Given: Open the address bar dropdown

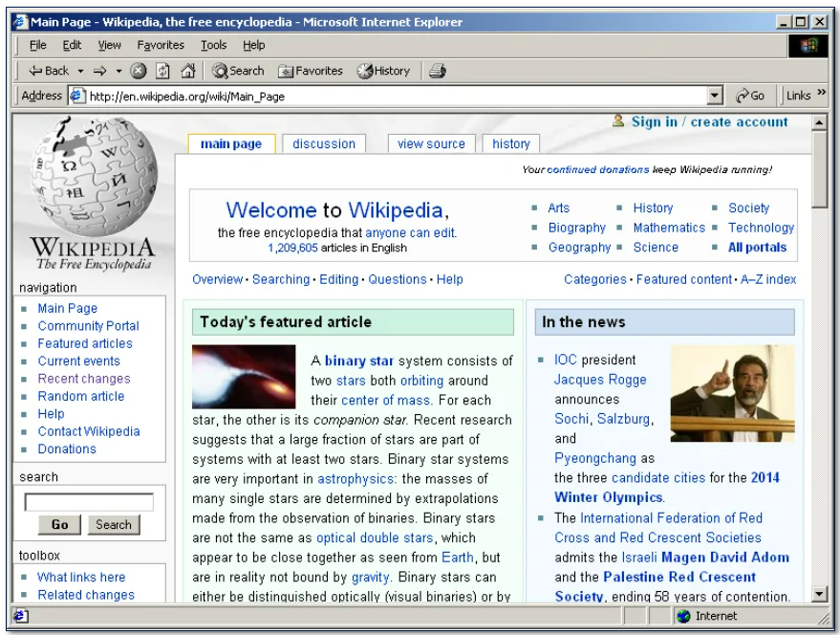Looking at the screenshot, I should click(715, 95).
